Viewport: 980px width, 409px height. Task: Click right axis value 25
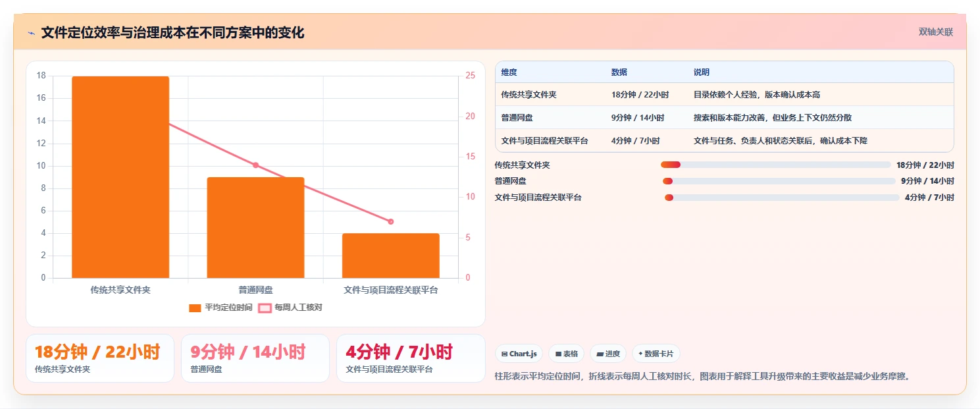point(470,76)
